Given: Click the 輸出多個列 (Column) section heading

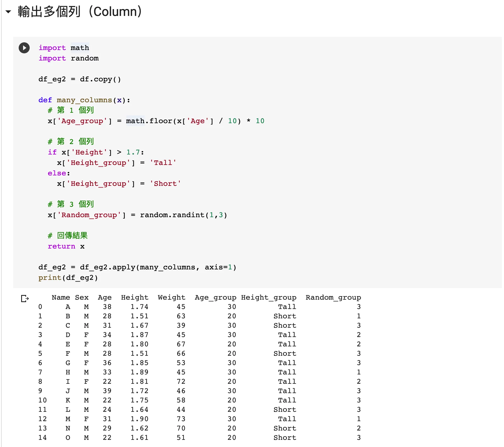Looking at the screenshot, I should 80,12.
